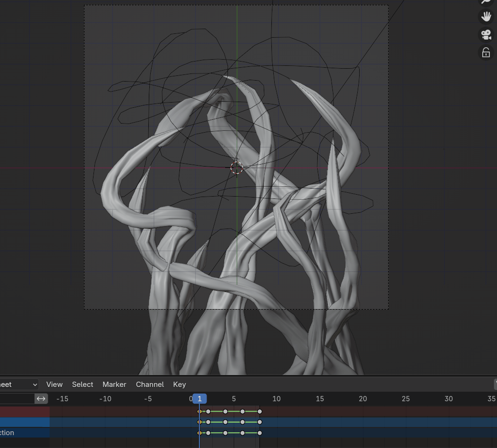Open the Select menu
This screenshot has width=497, height=448.
click(x=83, y=385)
